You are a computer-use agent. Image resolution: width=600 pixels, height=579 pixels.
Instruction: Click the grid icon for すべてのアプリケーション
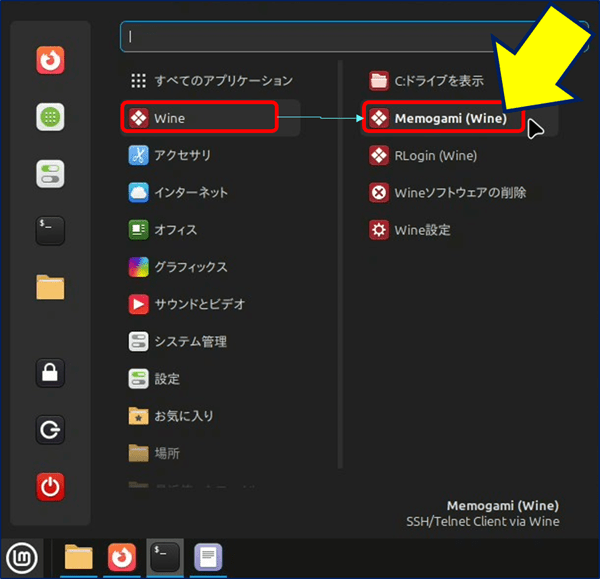[x=138, y=81]
